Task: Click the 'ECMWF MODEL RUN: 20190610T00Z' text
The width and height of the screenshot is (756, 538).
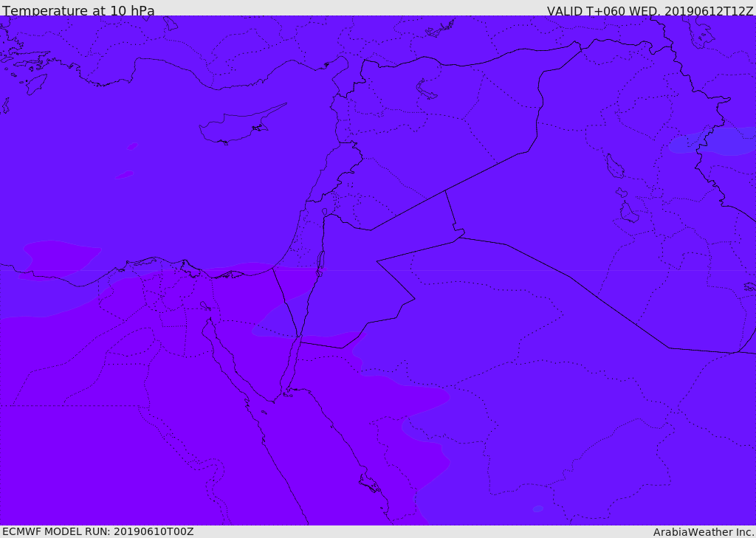Action: [98, 532]
